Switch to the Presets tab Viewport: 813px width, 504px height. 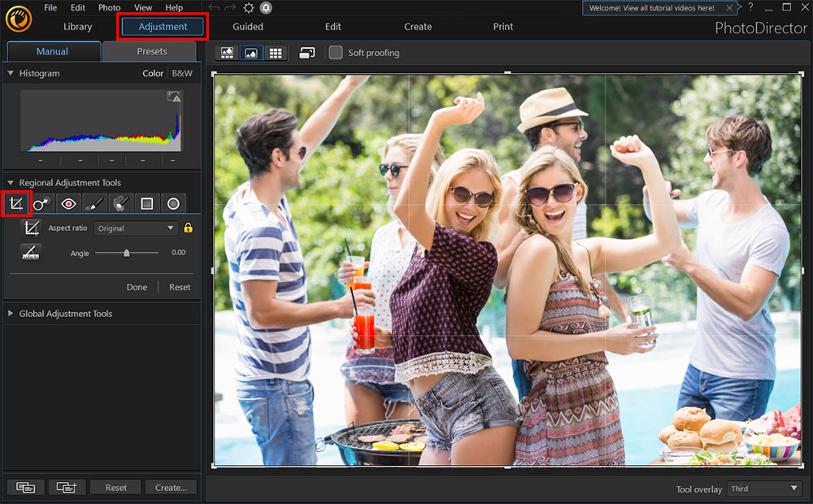(150, 50)
